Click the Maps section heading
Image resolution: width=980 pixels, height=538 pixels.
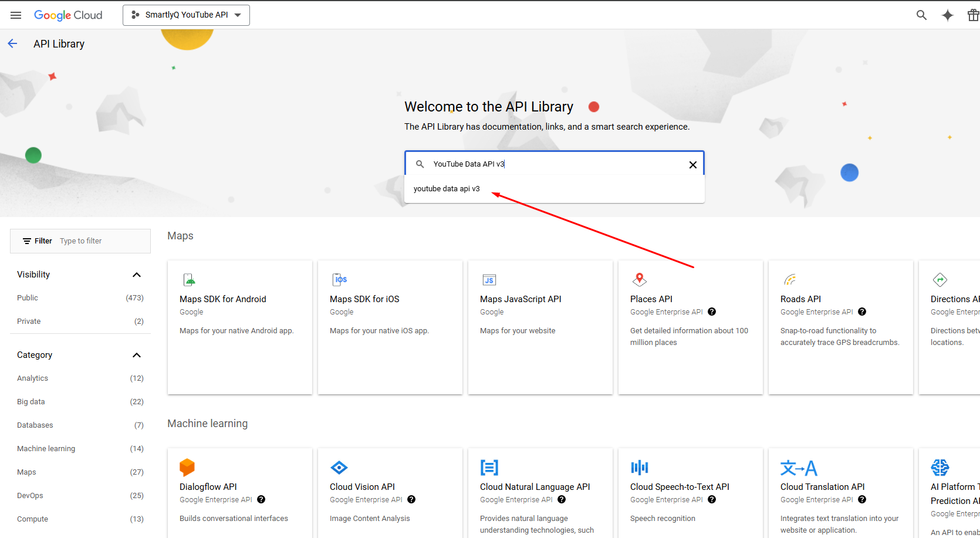(x=180, y=236)
